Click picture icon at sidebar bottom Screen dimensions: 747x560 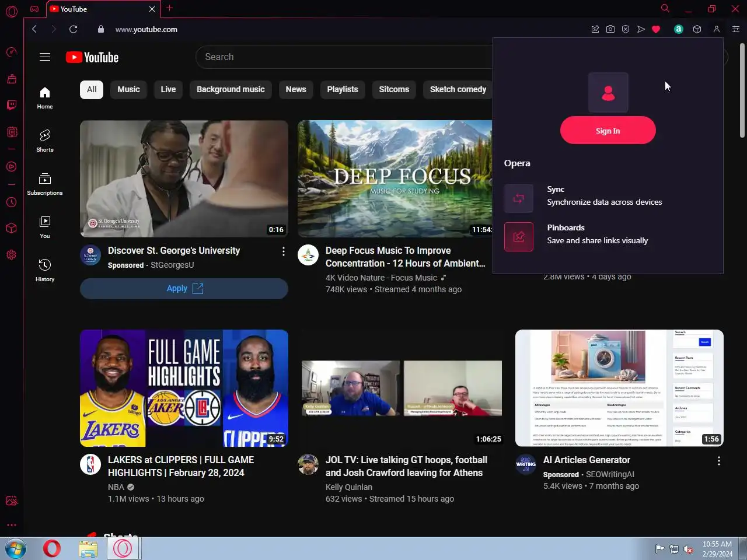click(12, 501)
